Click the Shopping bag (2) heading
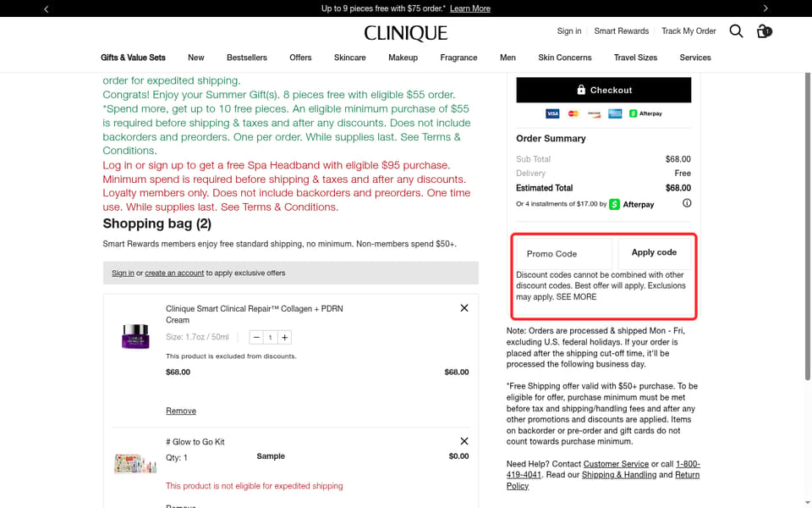 (157, 224)
